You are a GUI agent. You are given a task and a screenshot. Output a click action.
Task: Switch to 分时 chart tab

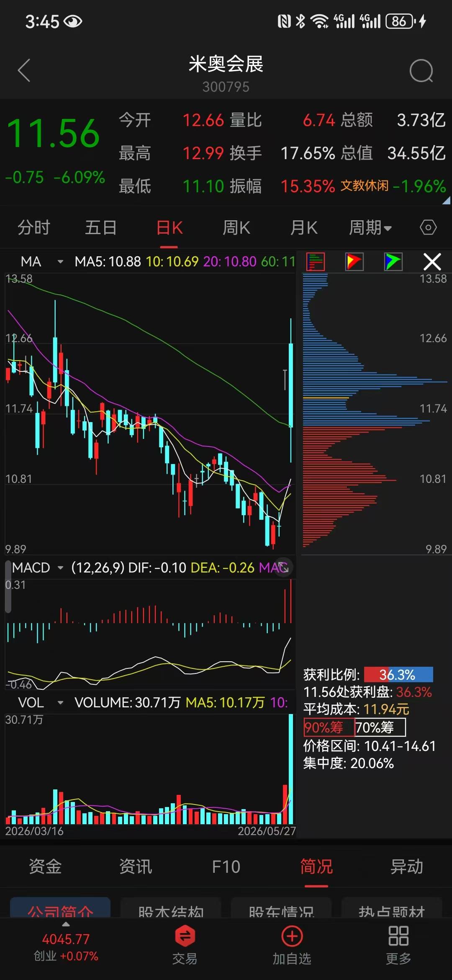coord(34,228)
